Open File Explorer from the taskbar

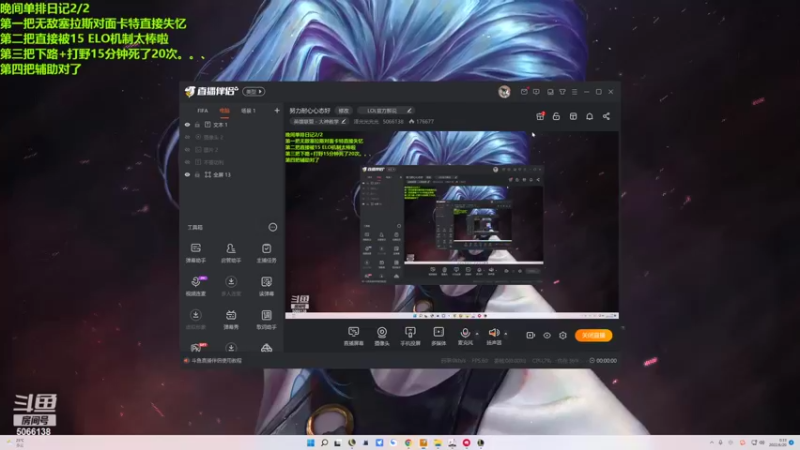(437, 442)
